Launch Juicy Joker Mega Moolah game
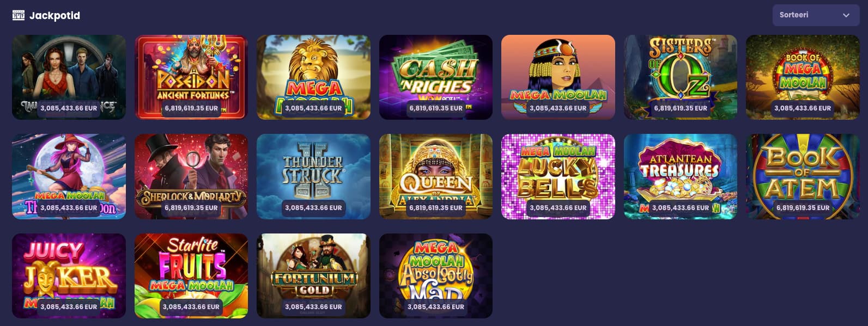Screen dimensions: 868x326 69,276
